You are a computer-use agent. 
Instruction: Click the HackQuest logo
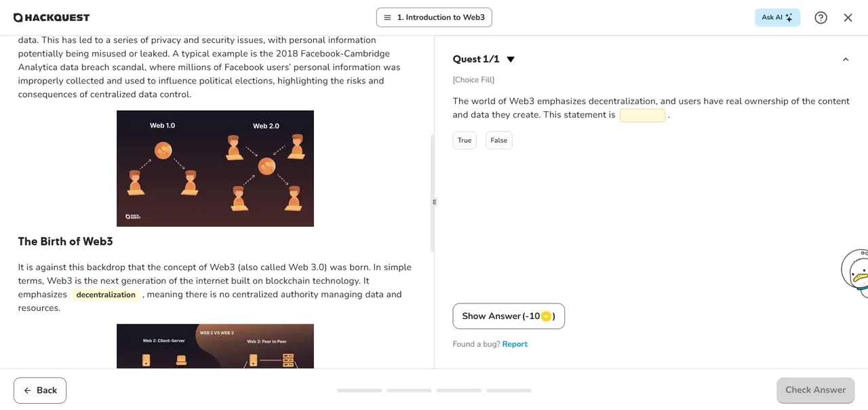(52, 18)
